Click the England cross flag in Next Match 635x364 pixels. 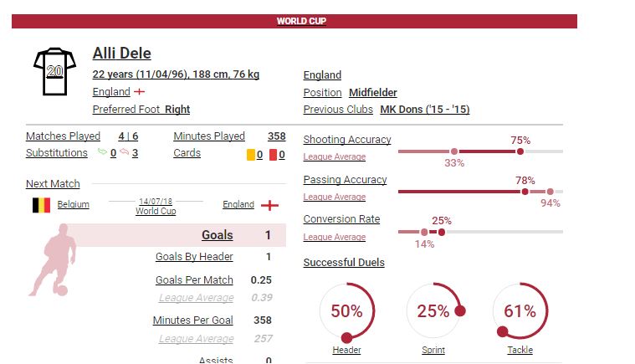269,205
